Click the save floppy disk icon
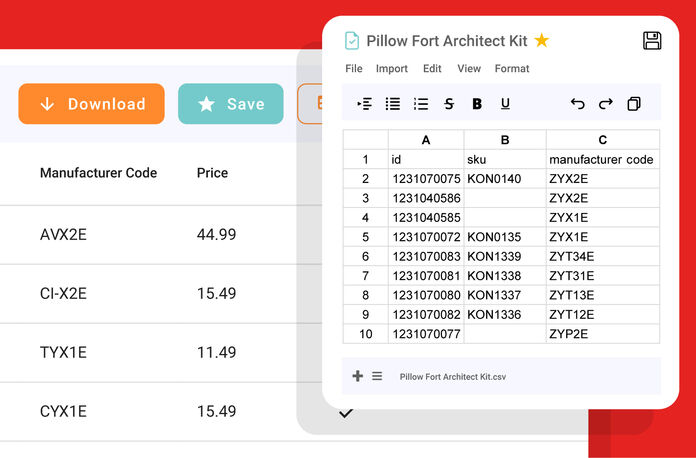Viewport: 696px width, 458px height. [x=652, y=40]
